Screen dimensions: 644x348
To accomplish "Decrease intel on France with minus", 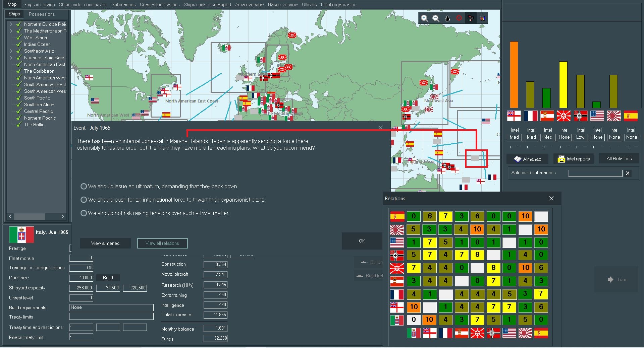I will (535, 147).
